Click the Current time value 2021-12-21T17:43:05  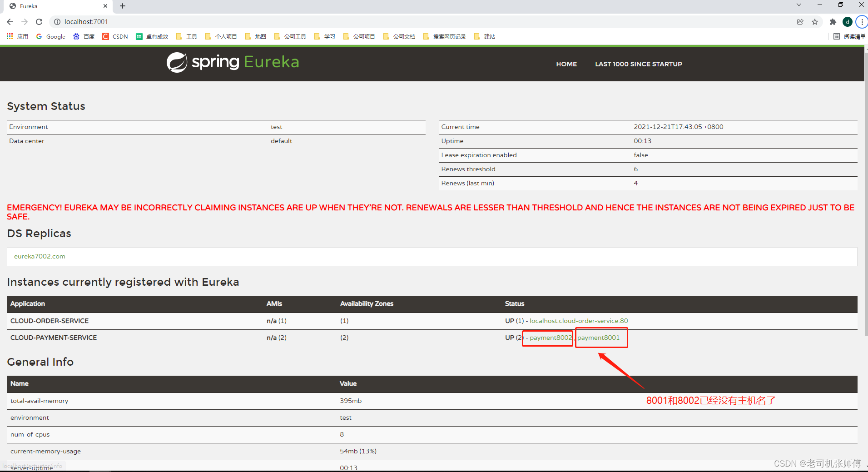pos(679,127)
